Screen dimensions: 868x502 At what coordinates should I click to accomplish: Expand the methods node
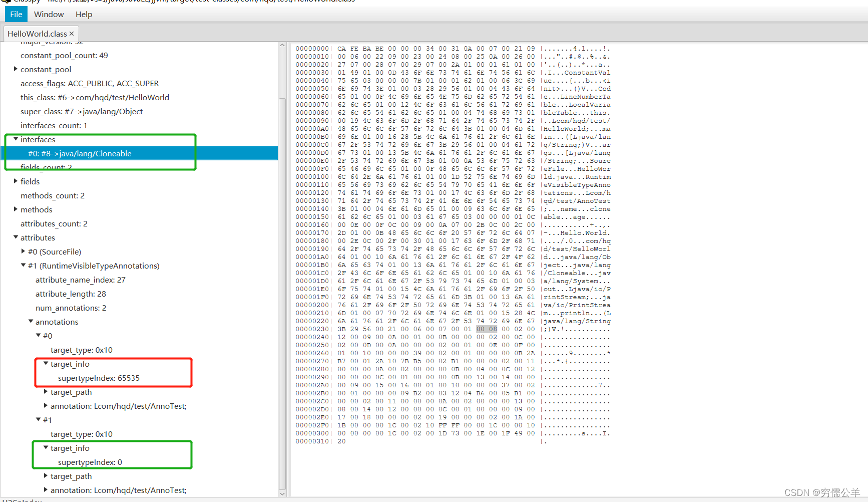(x=16, y=209)
